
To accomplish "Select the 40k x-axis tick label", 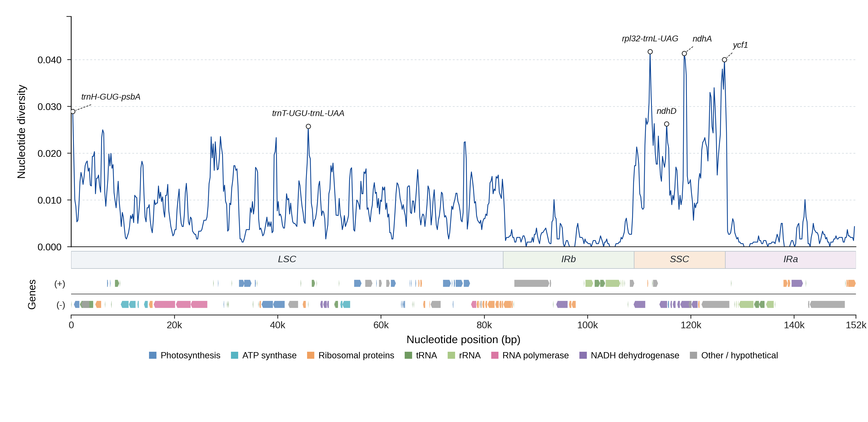I will coord(278,325).
